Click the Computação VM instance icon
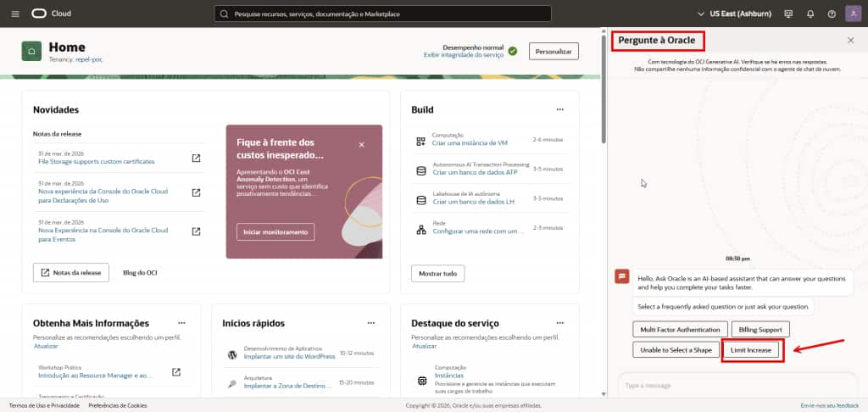 pos(420,142)
